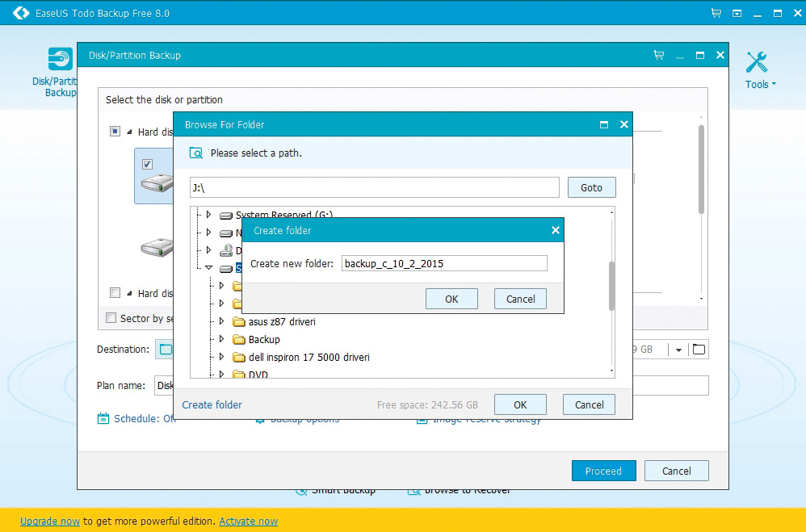The height and width of the screenshot is (532, 806).
Task: Expand the System Reserved (G:) tree node
Action: tap(208, 215)
